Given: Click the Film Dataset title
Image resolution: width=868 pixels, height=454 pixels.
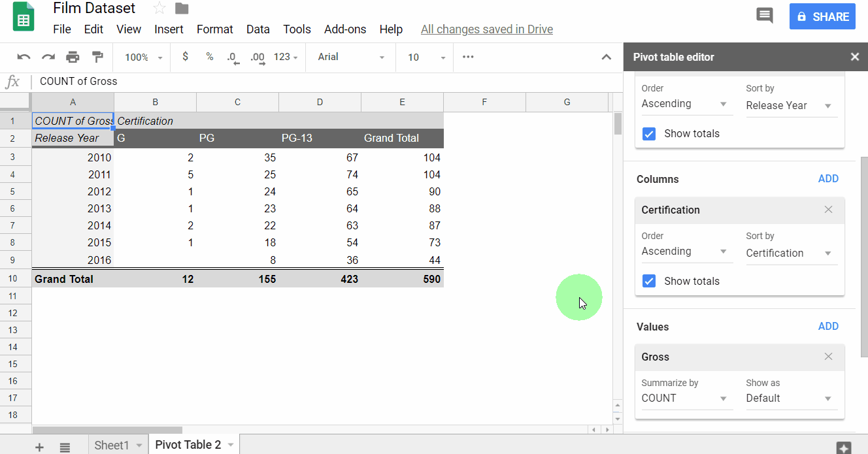Looking at the screenshot, I should tap(94, 8).
